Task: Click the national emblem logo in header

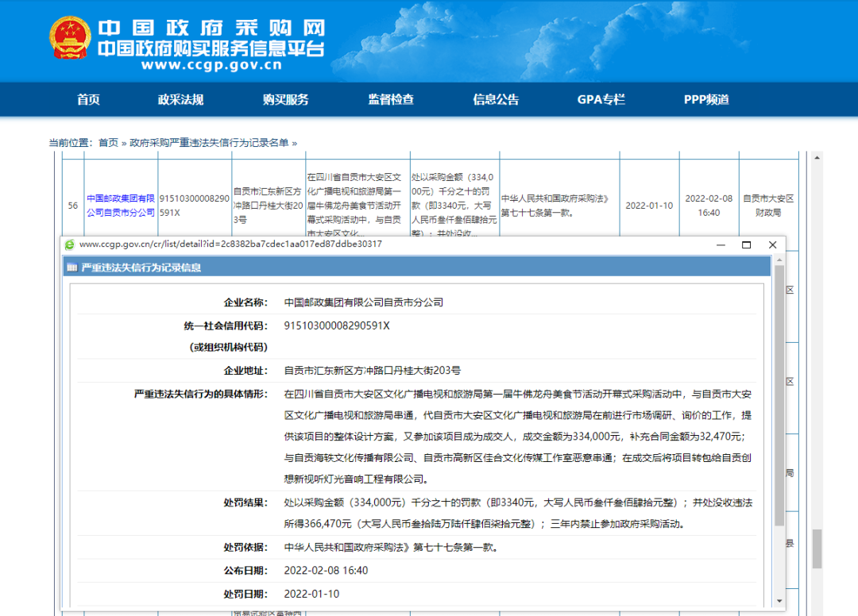Action: [71, 38]
